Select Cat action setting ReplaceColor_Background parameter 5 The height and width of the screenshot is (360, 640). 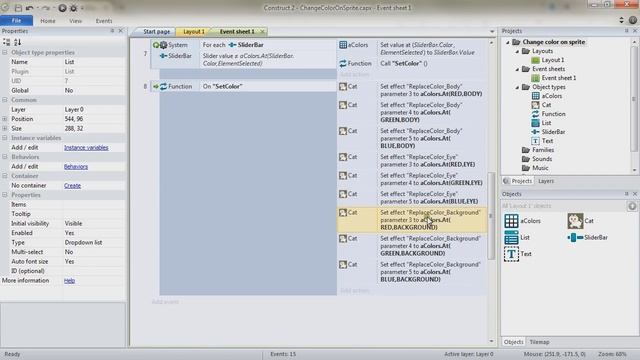(x=412, y=272)
